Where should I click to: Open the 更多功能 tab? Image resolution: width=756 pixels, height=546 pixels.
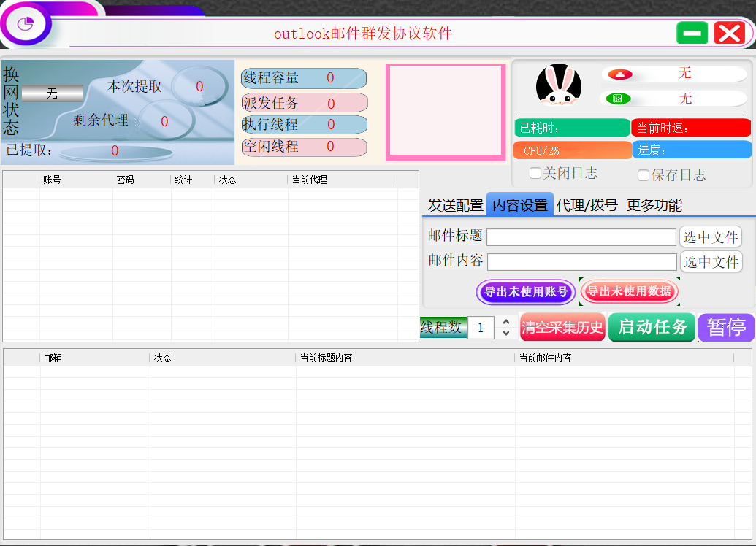pyautogui.click(x=654, y=205)
